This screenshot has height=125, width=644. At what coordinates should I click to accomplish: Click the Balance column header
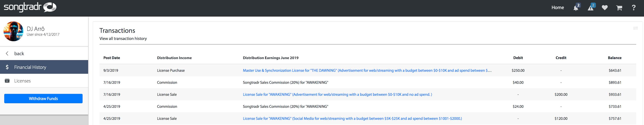[x=615, y=58]
